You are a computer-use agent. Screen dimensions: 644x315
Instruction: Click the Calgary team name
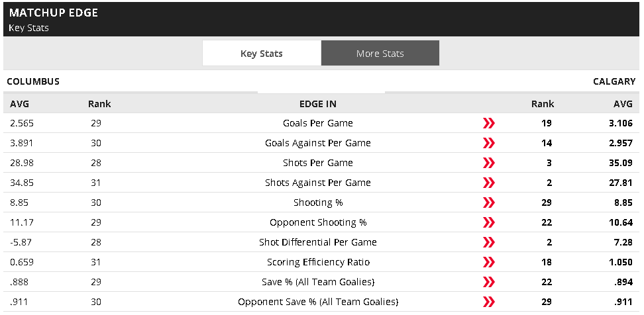[x=614, y=81]
